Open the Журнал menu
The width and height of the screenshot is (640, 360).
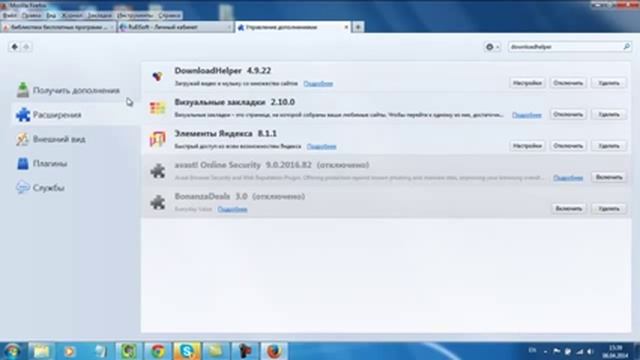[71, 16]
